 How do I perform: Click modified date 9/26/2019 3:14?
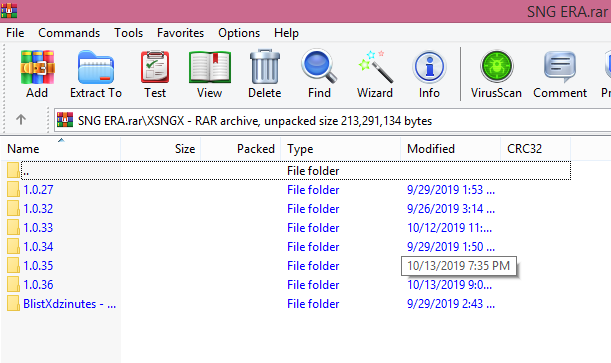[x=451, y=209]
